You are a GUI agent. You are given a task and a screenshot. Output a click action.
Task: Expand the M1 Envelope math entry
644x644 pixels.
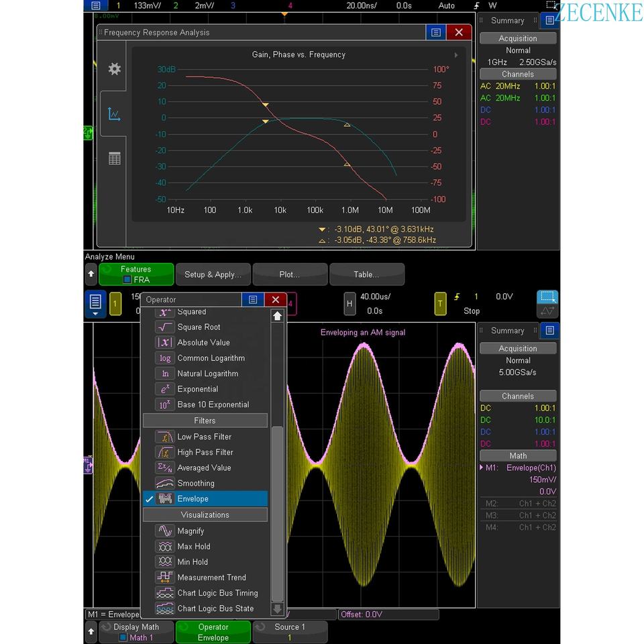tap(482, 468)
